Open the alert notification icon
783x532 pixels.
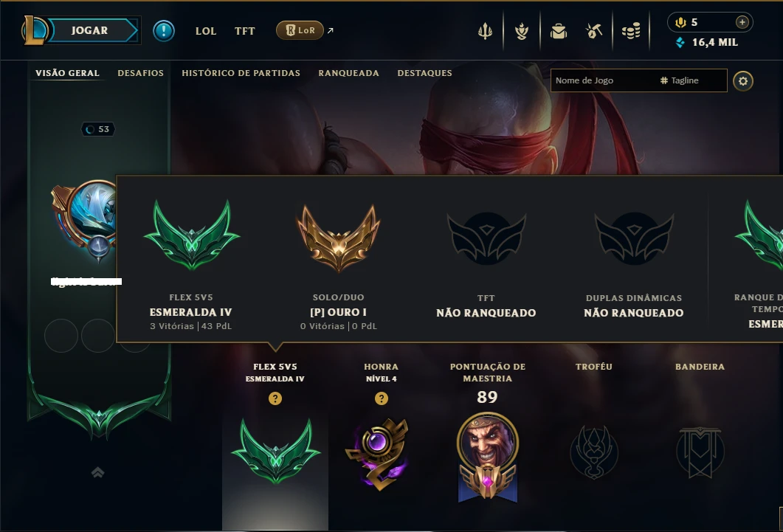click(x=164, y=31)
